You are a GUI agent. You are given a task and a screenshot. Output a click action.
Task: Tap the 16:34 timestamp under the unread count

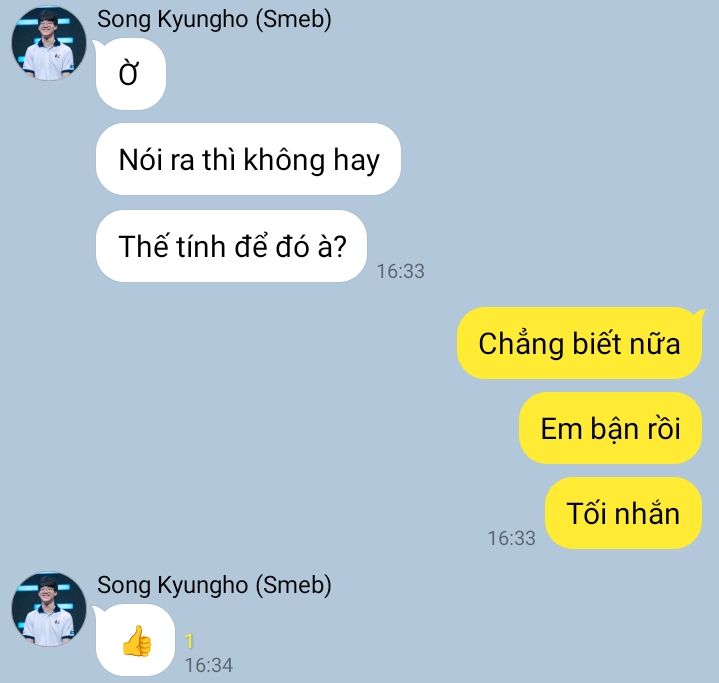[209, 665]
